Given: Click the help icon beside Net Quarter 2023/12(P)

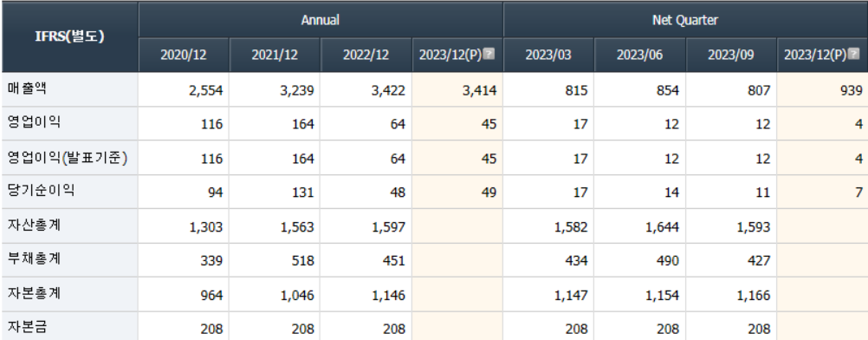Looking at the screenshot, I should pyautogui.click(x=853, y=55).
